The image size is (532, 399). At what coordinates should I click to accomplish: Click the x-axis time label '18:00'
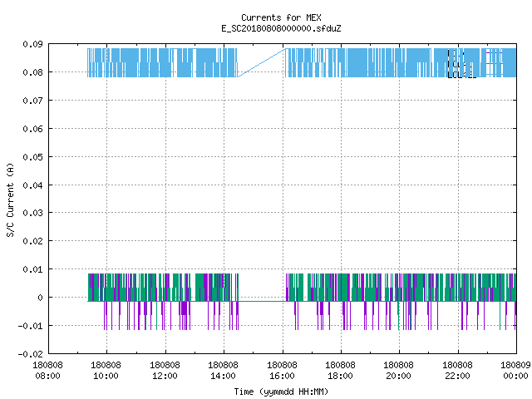(x=340, y=376)
